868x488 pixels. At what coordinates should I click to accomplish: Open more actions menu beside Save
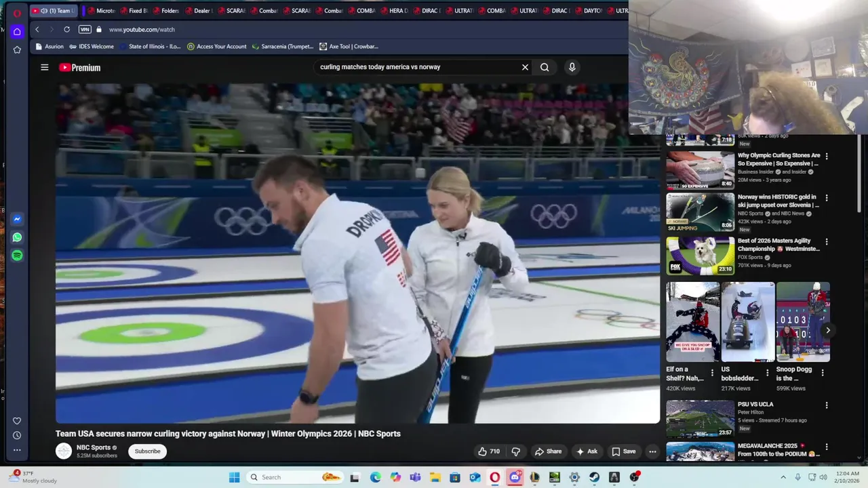tap(652, 451)
